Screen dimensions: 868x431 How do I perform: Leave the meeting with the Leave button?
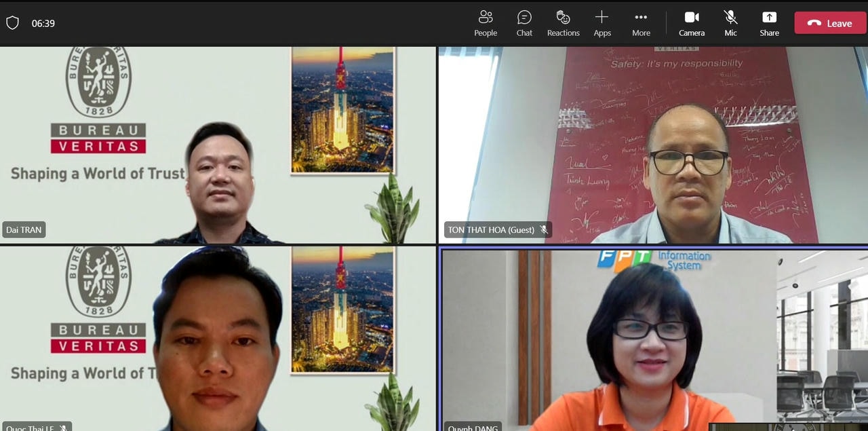coord(830,23)
